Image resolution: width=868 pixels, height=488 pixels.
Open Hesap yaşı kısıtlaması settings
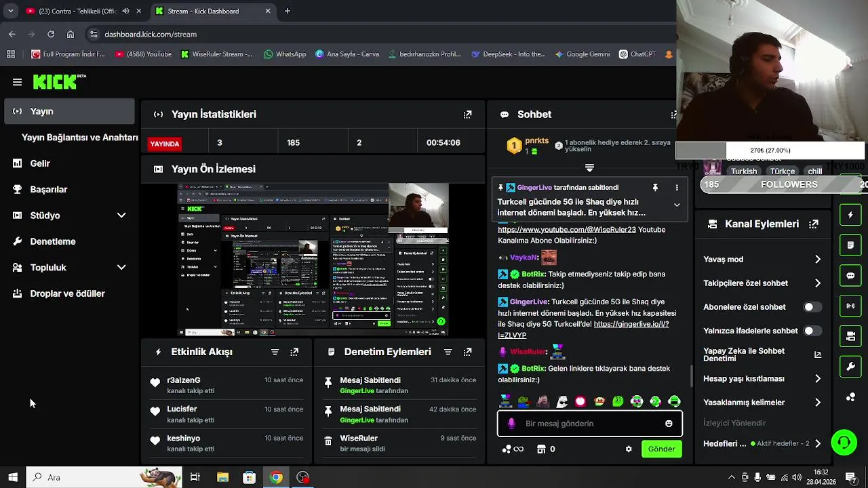tap(763, 379)
